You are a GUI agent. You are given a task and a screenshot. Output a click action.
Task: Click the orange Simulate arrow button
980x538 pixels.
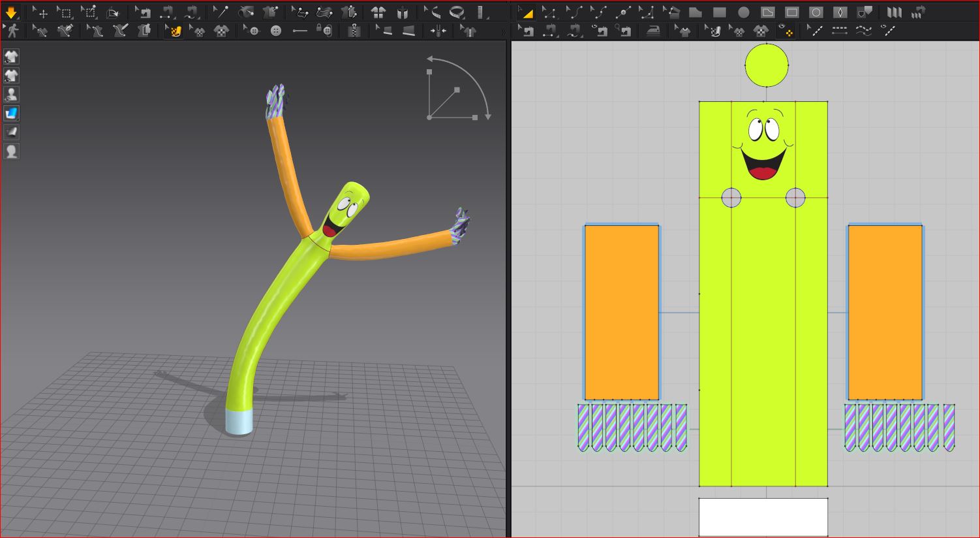click(x=11, y=12)
